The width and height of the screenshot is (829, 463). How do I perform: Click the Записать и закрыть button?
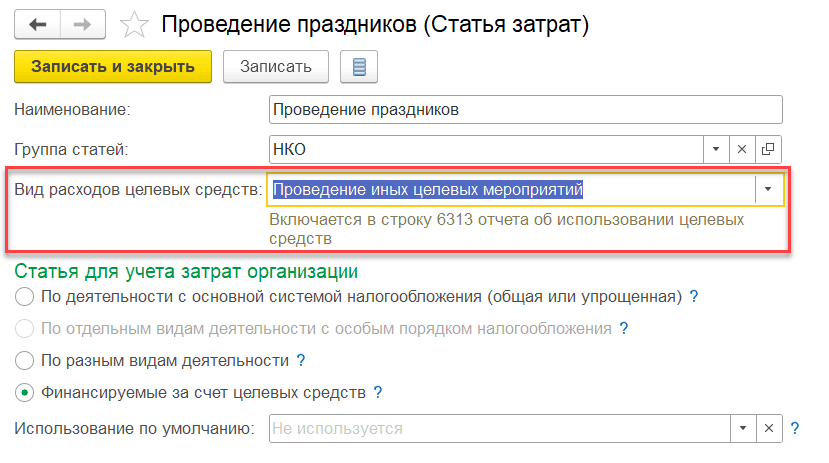pos(113,67)
